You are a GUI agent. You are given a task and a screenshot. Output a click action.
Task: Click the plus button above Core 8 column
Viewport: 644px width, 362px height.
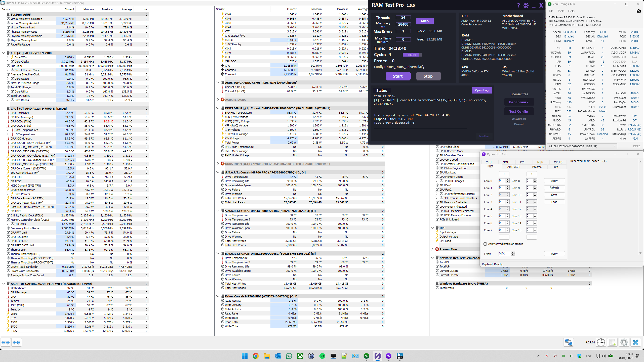pyautogui.click(x=532, y=174)
